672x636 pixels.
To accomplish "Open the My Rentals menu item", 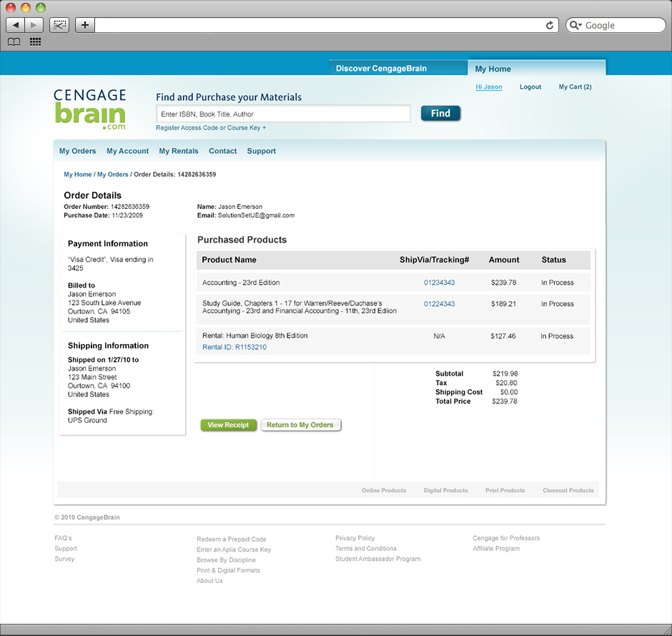I will click(x=179, y=151).
